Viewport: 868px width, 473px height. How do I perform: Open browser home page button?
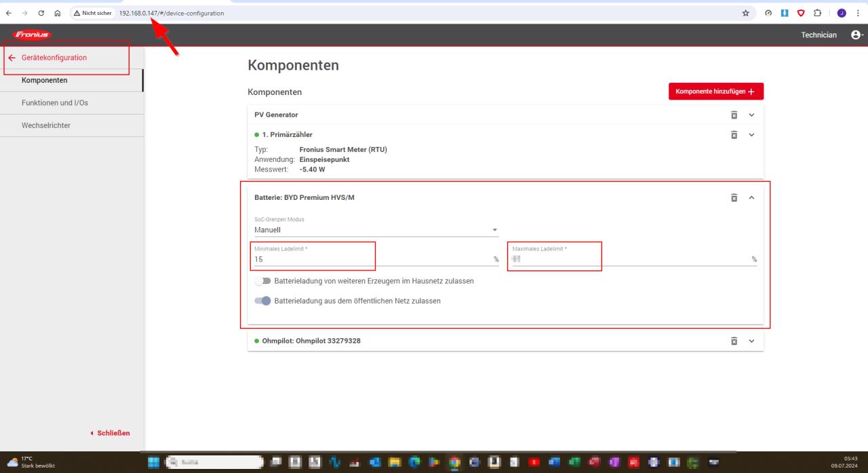[59, 12]
